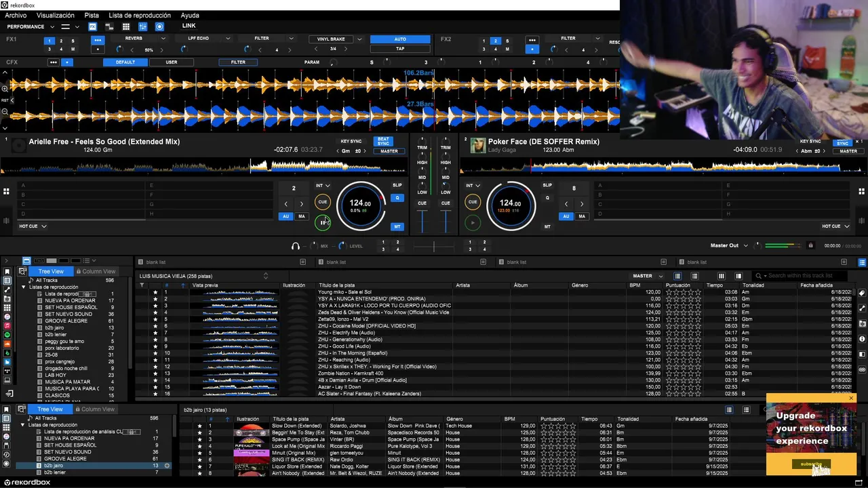The width and height of the screenshot is (868, 488).
Task: Click the sync manager icon at sidebar bottom
Action: [9, 393]
